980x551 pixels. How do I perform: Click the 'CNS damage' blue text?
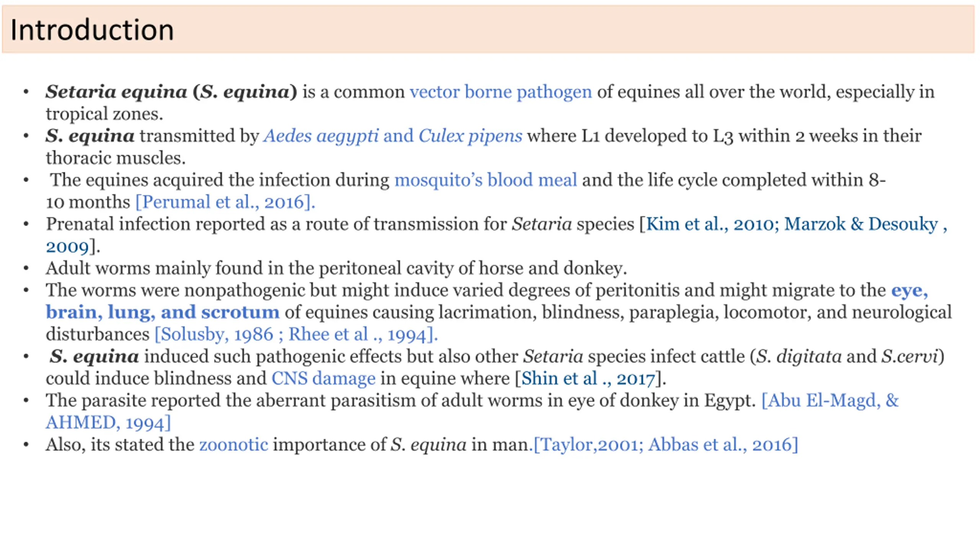pyautogui.click(x=323, y=379)
